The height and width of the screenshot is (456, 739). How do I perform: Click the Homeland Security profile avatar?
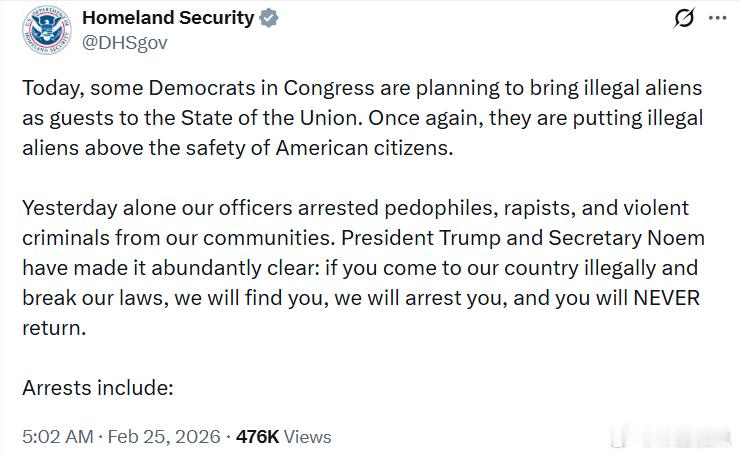pos(44,29)
